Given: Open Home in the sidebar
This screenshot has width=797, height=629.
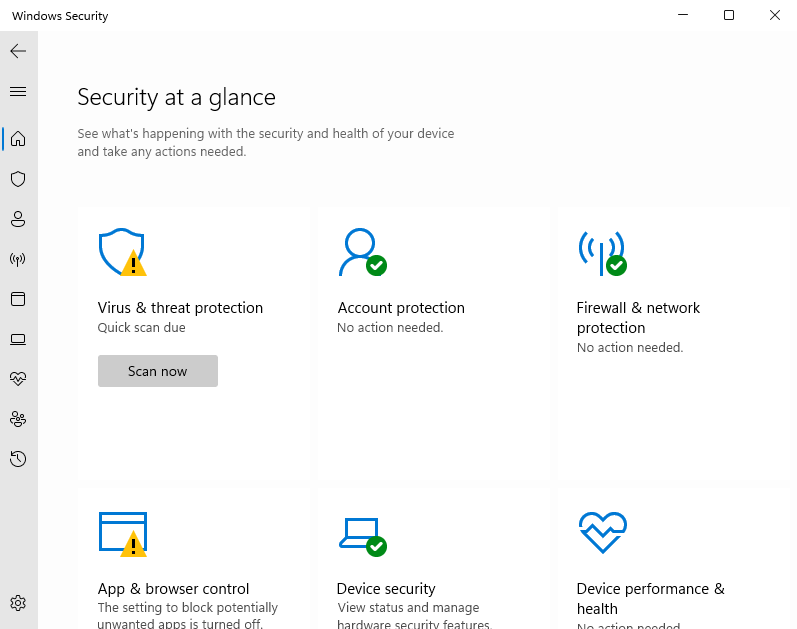Looking at the screenshot, I should point(18,139).
